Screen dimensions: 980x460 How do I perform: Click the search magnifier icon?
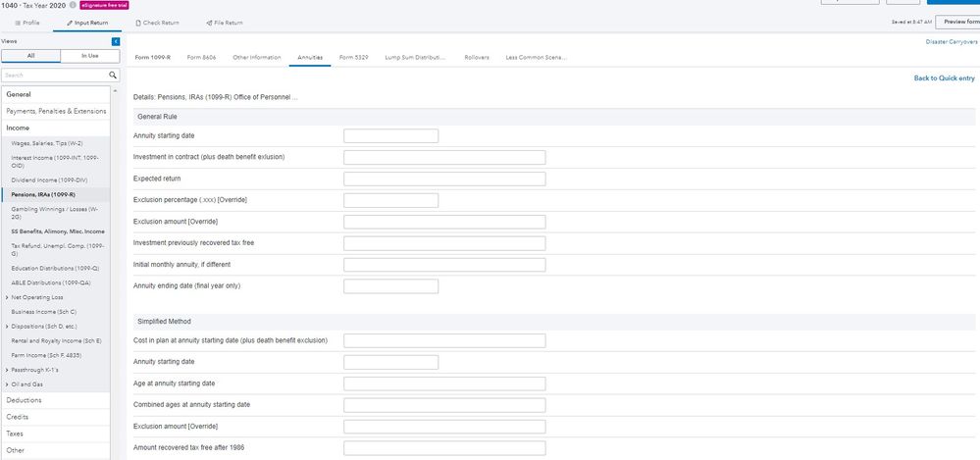coord(113,75)
